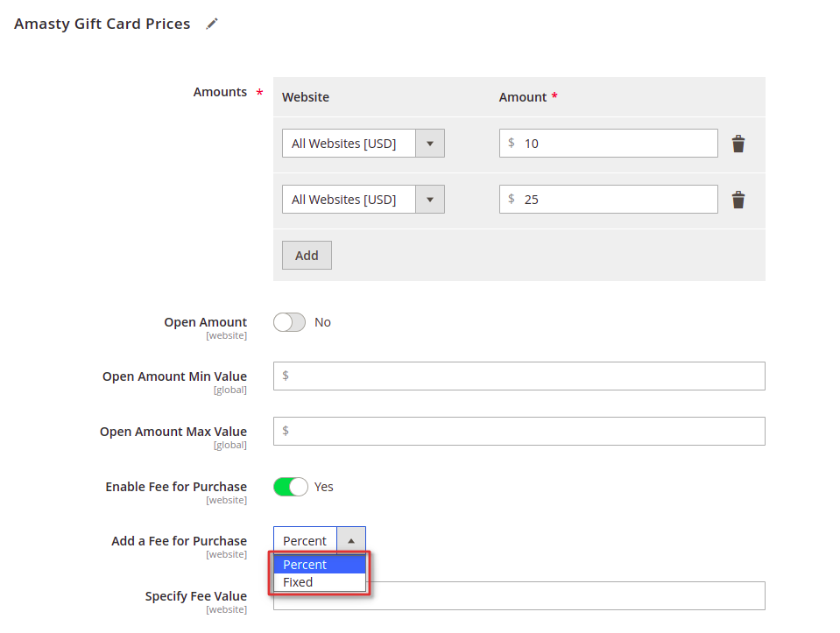Viewport: 840px width, 633px height.
Task: Click the Open Amount Max Value field
Action: coord(519,431)
